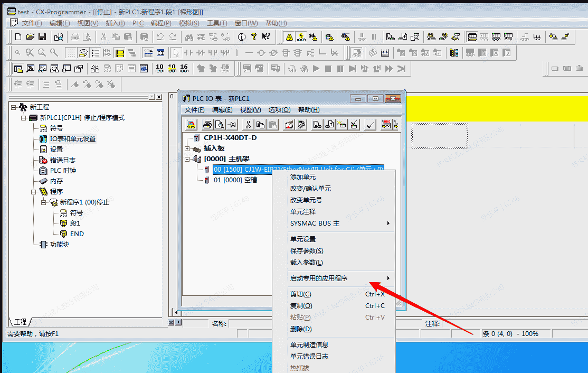Click the Print icon in the PLC IO table toolbar
Screen dimensions: 588x373
(x=207, y=125)
